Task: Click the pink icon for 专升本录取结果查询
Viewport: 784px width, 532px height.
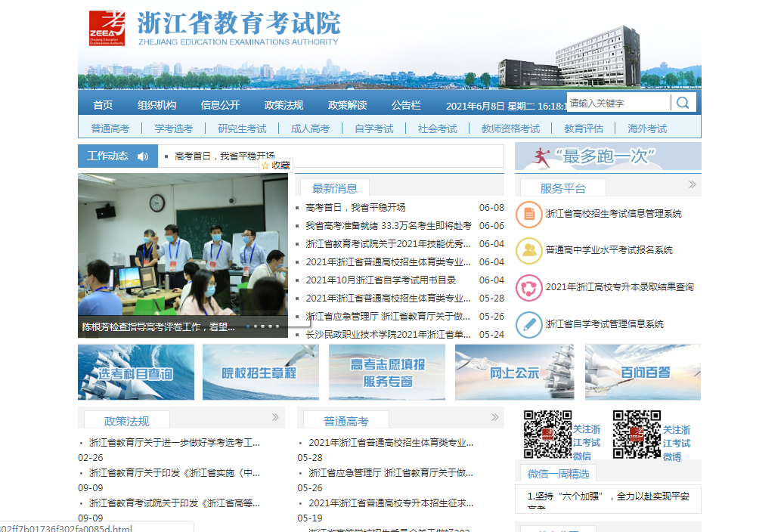Action: coord(528,287)
